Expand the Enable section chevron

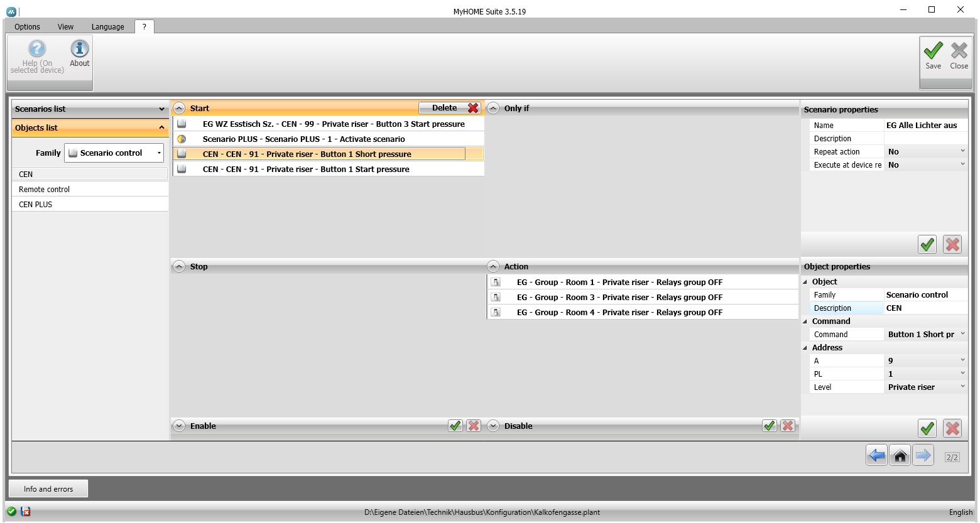coord(180,426)
